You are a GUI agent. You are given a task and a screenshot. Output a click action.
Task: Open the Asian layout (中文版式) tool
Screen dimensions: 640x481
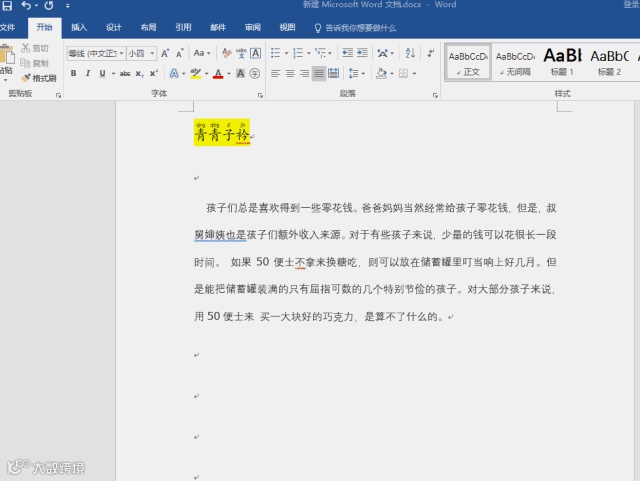point(383,53)
